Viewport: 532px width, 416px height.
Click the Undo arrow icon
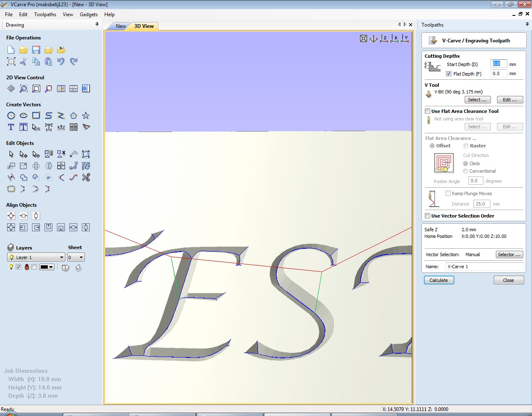[61, 61]
